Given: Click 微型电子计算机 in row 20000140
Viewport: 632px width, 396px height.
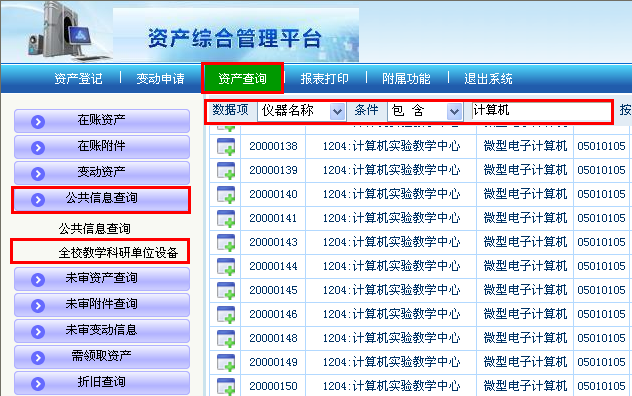Looking at the screenshot, I should click(525, 194).
